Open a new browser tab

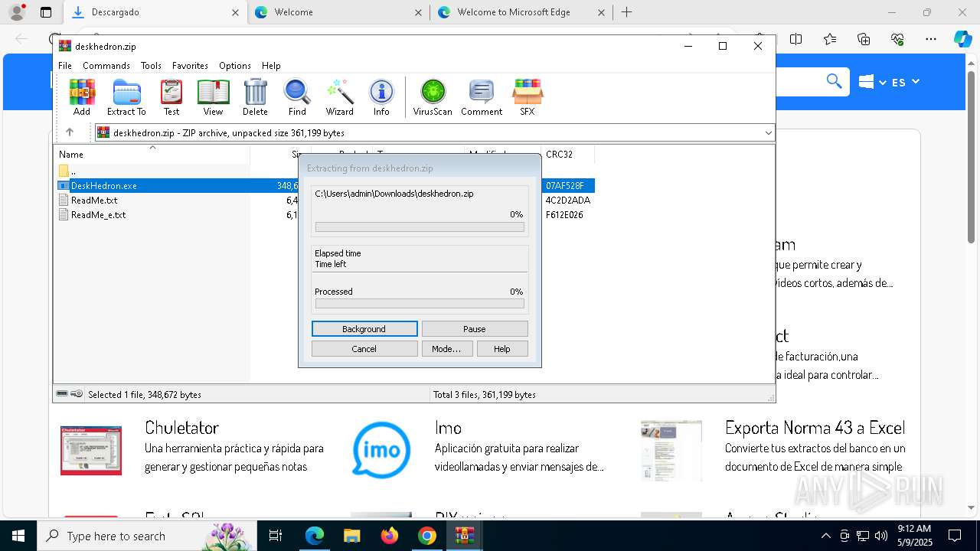(x=626, y=12)
